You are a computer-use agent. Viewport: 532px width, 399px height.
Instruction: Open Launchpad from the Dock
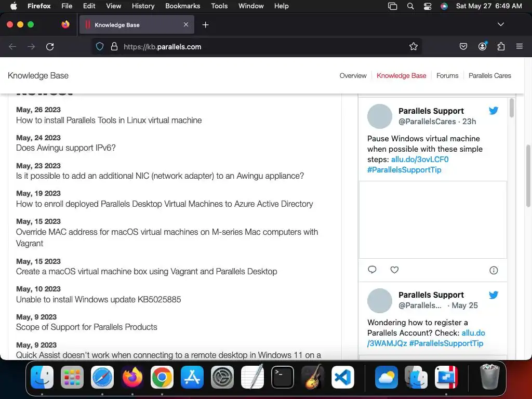(72, 377)
